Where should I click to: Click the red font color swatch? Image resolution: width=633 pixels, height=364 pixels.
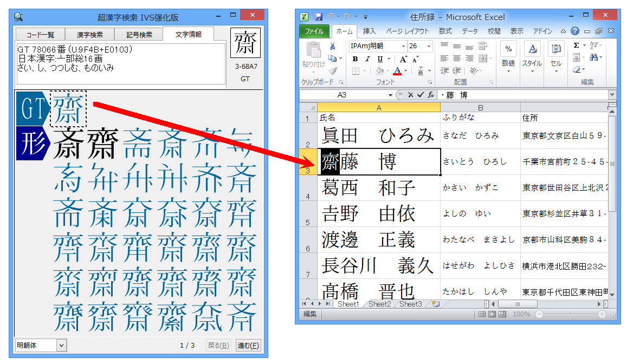pos(397,71)
